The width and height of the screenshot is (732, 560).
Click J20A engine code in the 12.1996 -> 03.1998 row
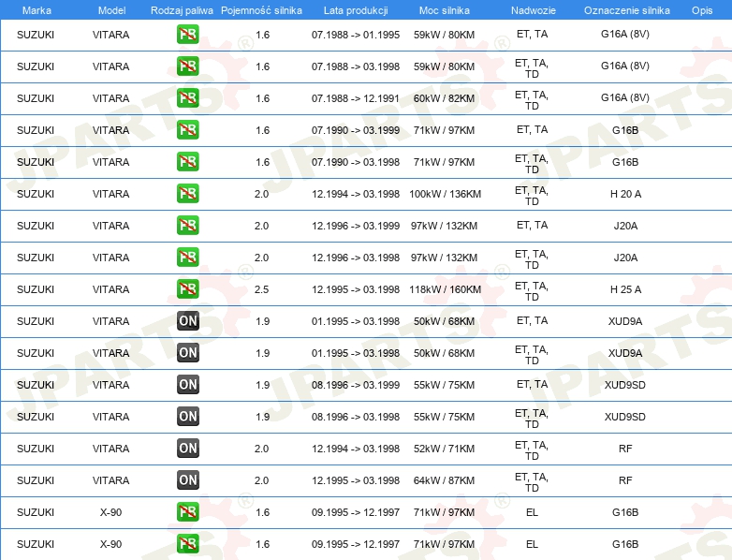click(x=625, y=258)
